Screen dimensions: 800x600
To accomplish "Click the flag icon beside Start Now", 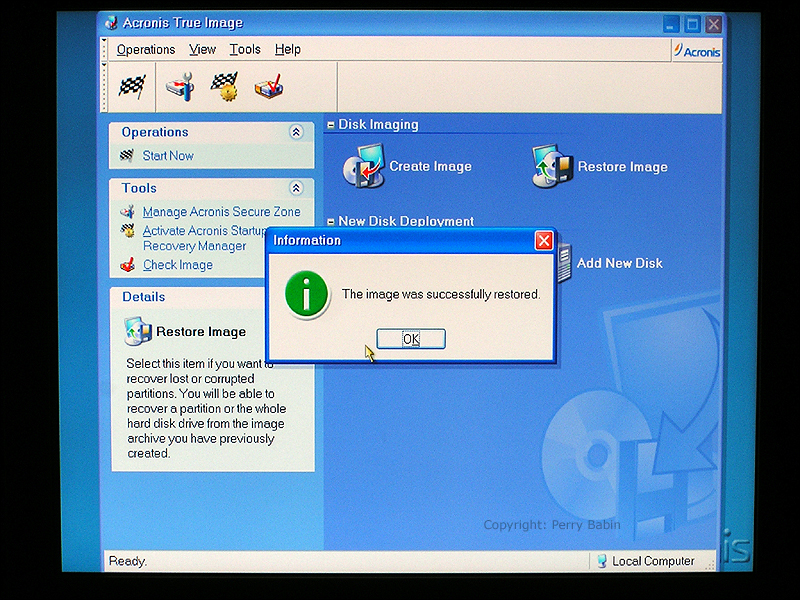I will 127,155.
